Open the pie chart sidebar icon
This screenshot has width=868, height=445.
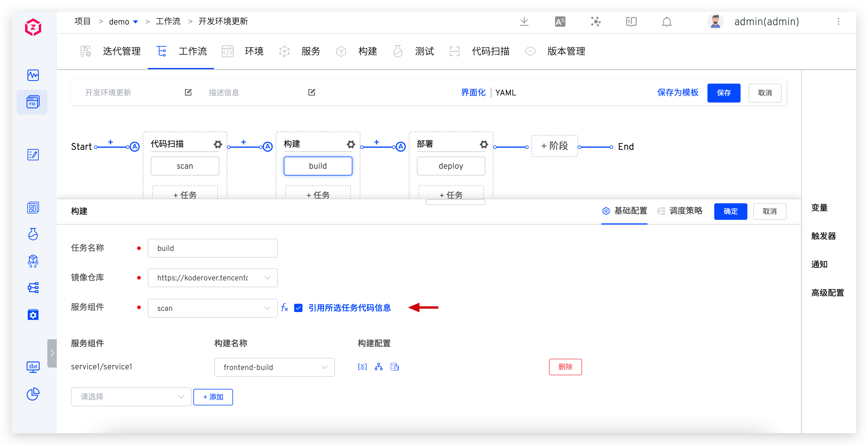[x=33, y=394]
